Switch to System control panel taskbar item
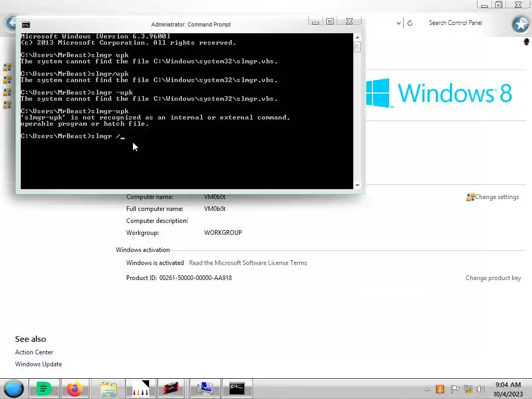 (205, 389)
